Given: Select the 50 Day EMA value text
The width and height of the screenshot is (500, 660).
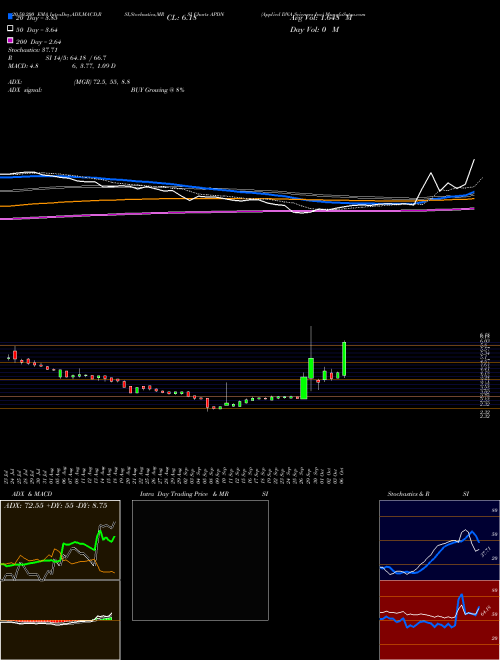Looking at the screenshot, I should pos(37,30).
